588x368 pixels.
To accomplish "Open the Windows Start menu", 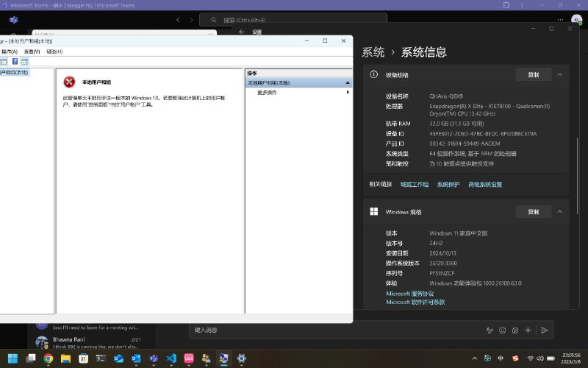I will coord(12,358).
